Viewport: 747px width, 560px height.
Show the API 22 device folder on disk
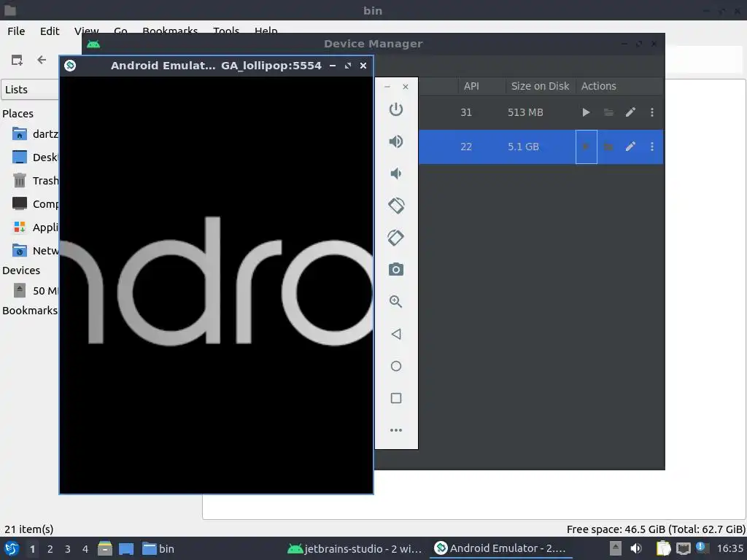pos(608,147)
